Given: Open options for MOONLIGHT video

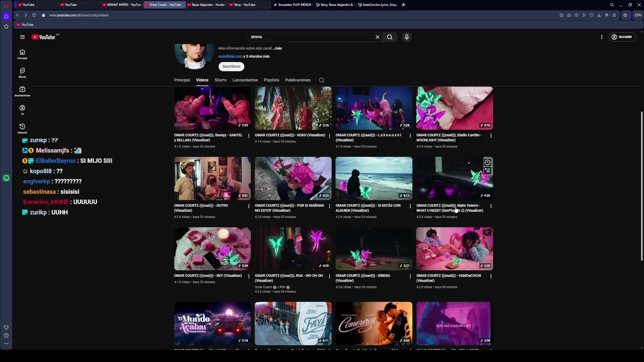Looking at the screenshot, I should 491,136.
